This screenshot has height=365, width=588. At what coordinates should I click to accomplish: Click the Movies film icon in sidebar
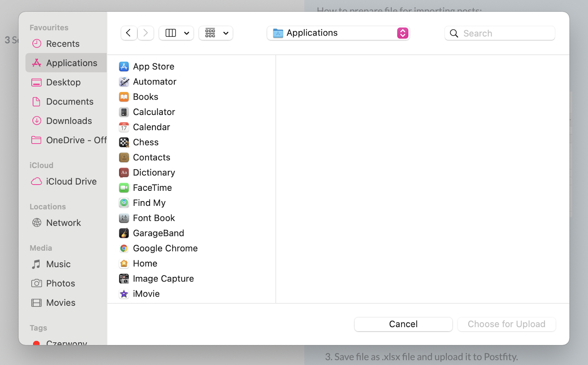pos(36,303)
